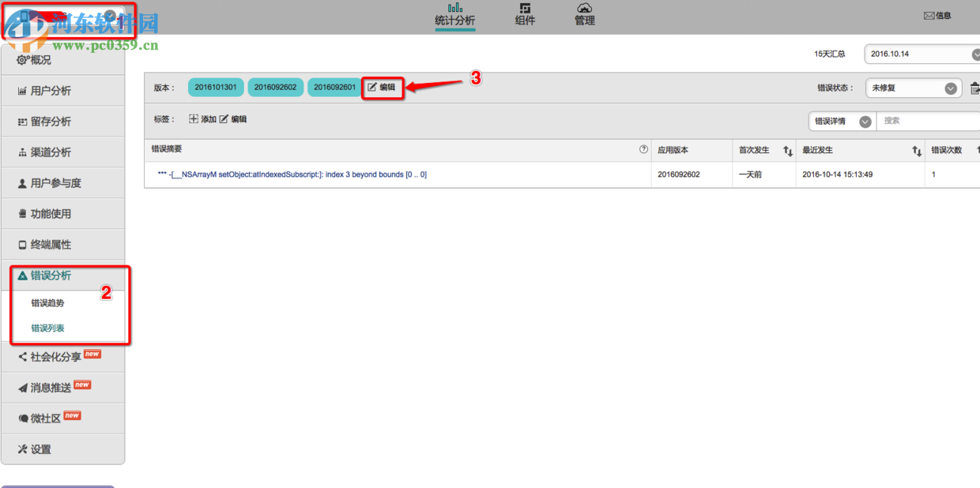Click 编辑 next to version tags
Image resolution: width=980 pixels, height=488 pixels.
point(383,88)
